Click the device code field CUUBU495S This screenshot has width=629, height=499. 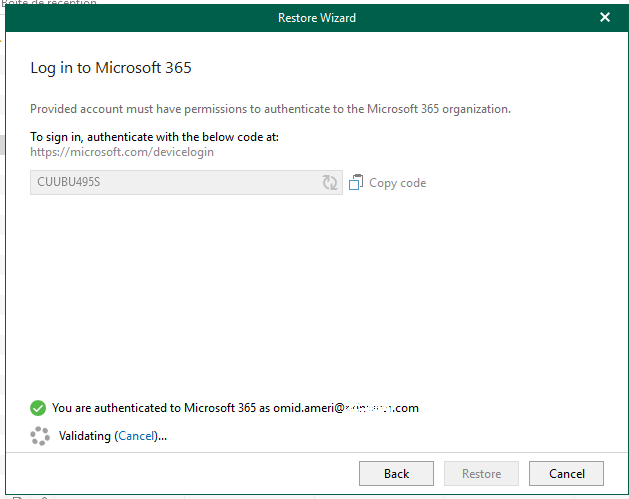point(186,183)
